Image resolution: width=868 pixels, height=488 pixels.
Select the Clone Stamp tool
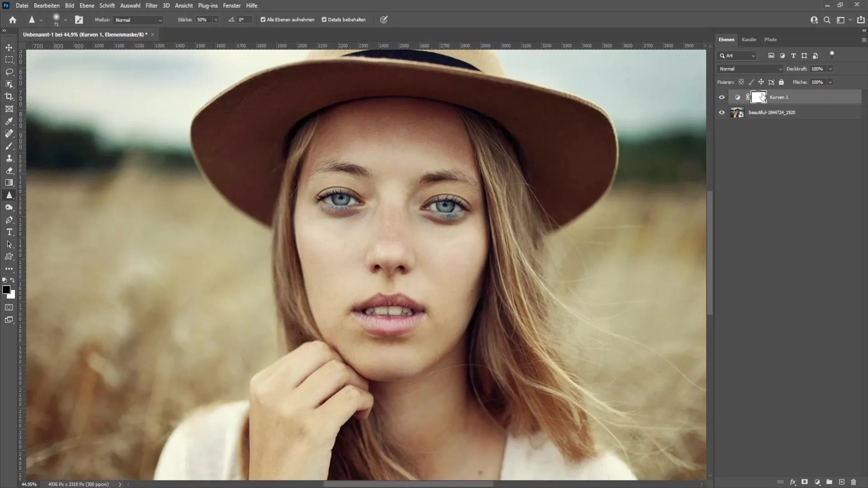click(9, 158)
